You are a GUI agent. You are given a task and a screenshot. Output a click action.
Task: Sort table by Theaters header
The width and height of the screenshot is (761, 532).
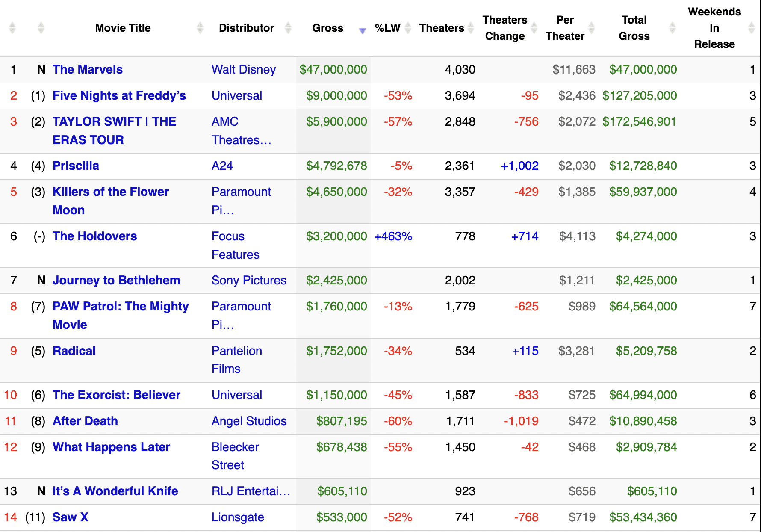click(442, 28)
